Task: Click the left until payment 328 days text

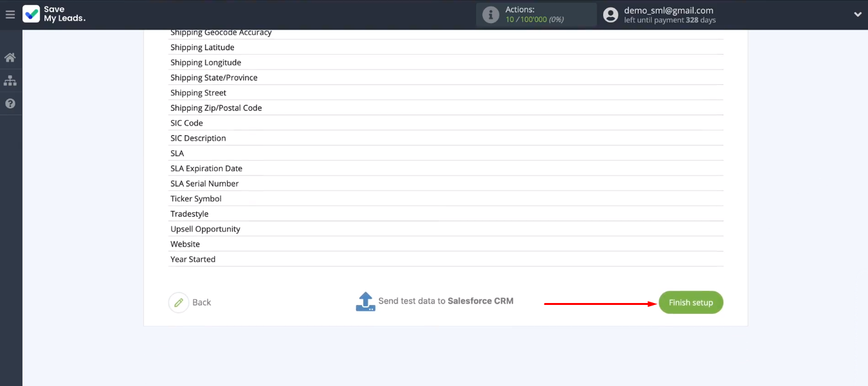Action: pyautogui.click(x=670, y=21)
